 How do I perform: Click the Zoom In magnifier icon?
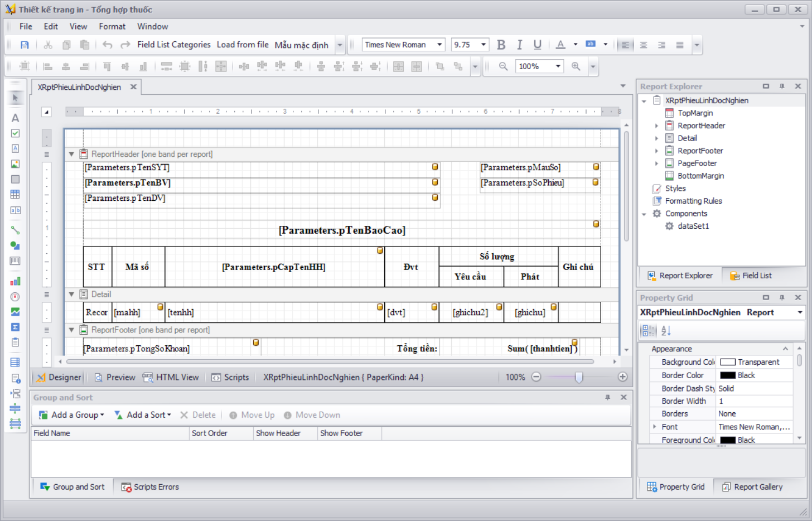[x=576, y=66]
